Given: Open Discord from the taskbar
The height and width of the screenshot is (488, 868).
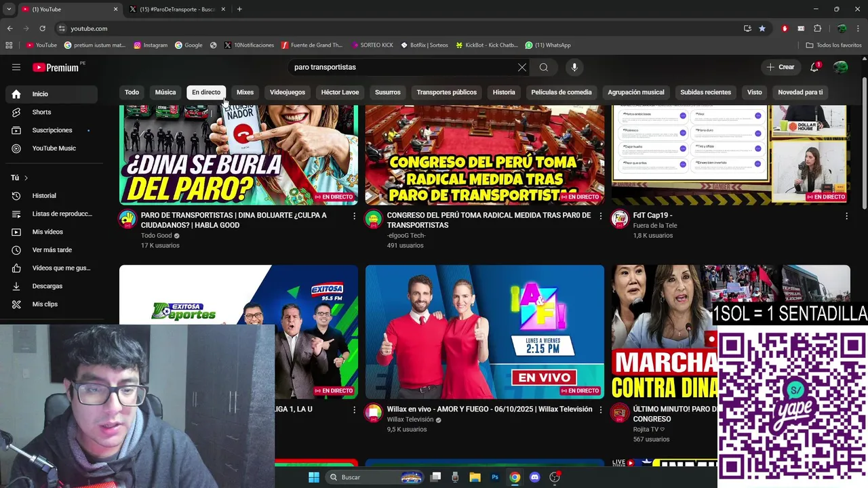Looking at the screenshot, I should pos(534,477).
